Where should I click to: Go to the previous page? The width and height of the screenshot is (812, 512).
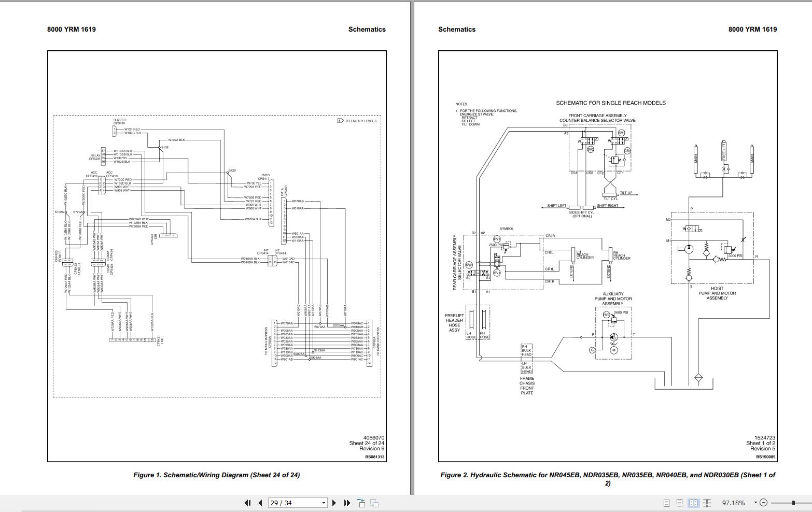(x=259, y=503)
